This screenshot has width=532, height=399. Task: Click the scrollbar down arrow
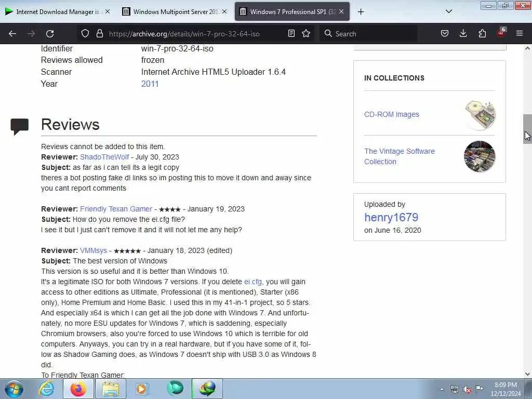click(x=527, y=374)
